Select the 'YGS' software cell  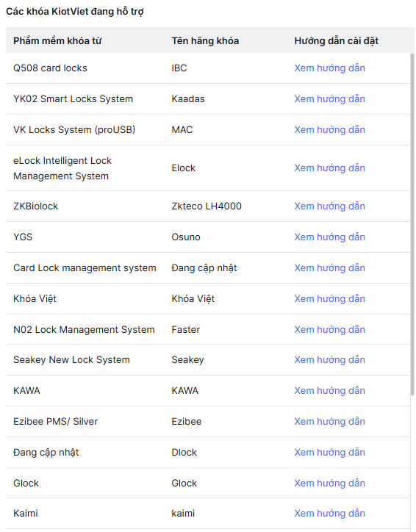pyautogui.click(x=23, y=237)
